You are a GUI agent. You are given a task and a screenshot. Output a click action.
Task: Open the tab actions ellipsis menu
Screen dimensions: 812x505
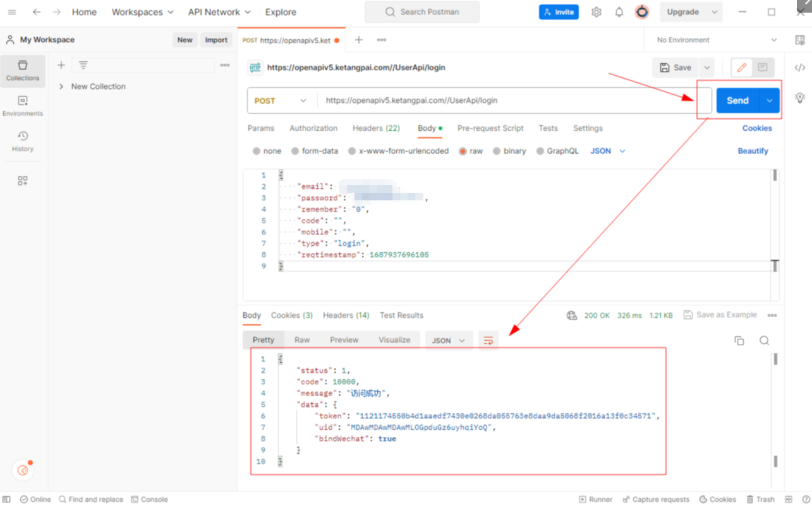pos(382,40)
